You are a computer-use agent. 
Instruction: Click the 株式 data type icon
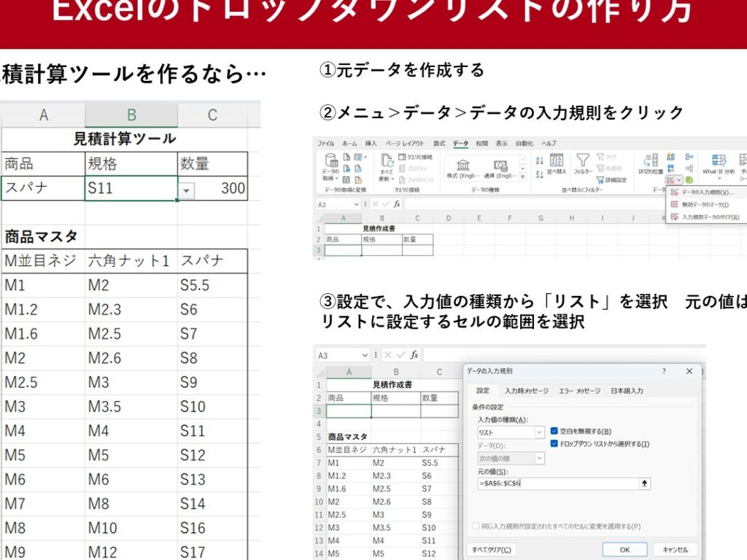click(462, 164)
